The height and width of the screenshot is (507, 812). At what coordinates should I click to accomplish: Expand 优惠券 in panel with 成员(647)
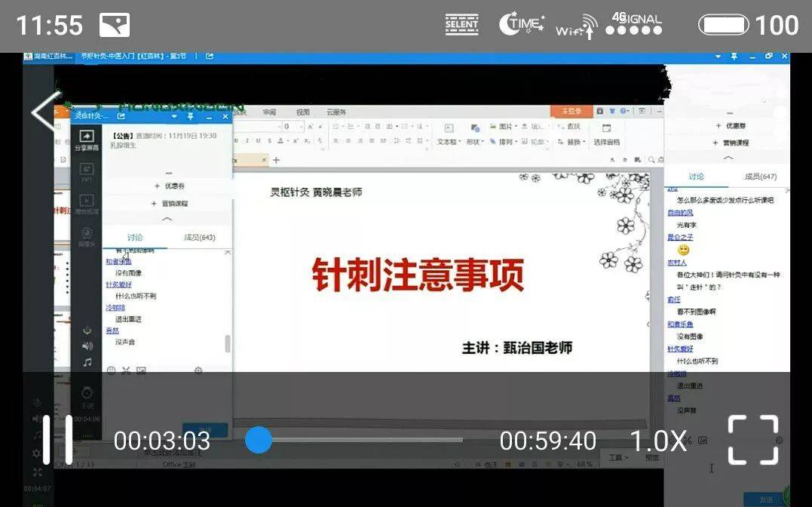731,126
